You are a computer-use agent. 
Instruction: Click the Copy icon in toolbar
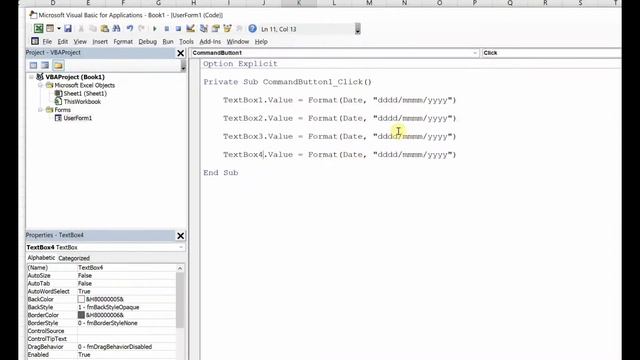tap(93, 29)
